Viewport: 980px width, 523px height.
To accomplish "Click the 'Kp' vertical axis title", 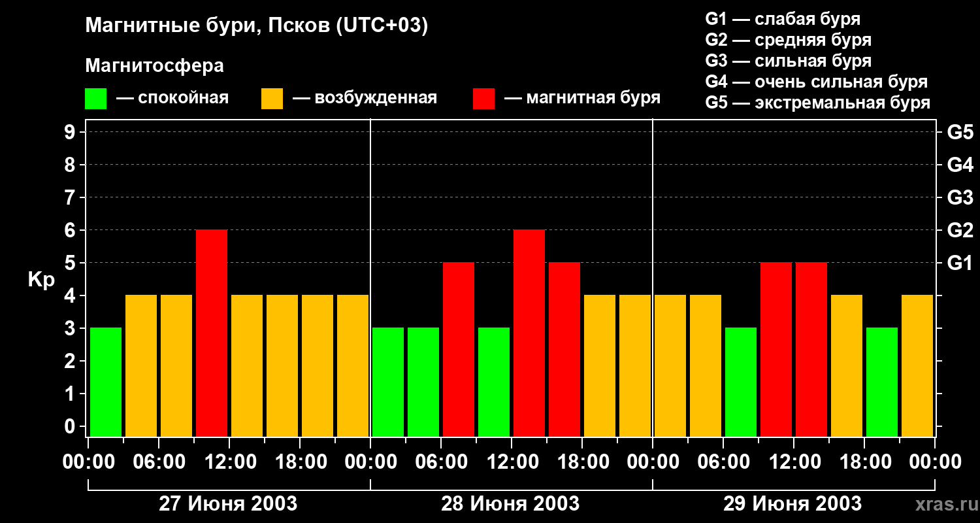I will (41, 280).
